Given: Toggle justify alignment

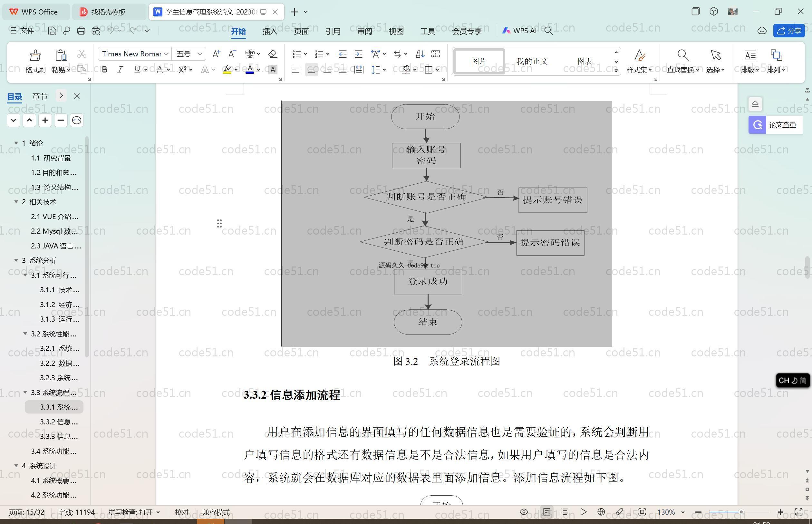Looking at the screenshot, I should (x=343, y=70).
